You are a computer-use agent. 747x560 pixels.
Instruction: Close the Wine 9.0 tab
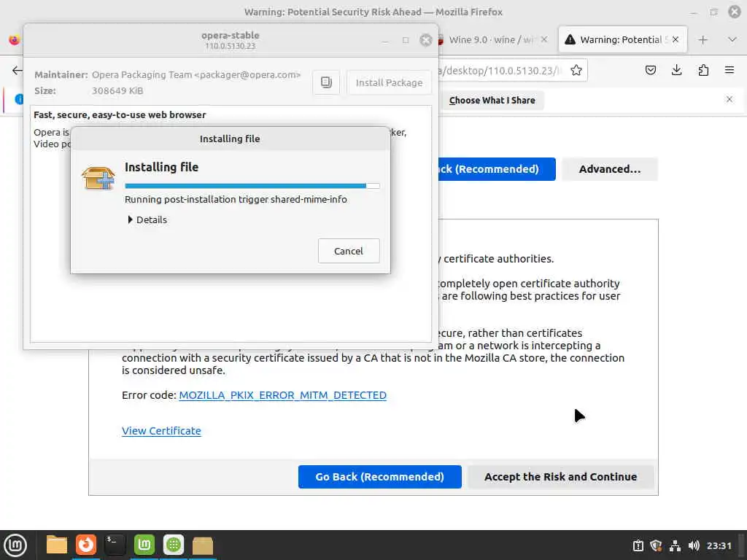coord(544,39)
